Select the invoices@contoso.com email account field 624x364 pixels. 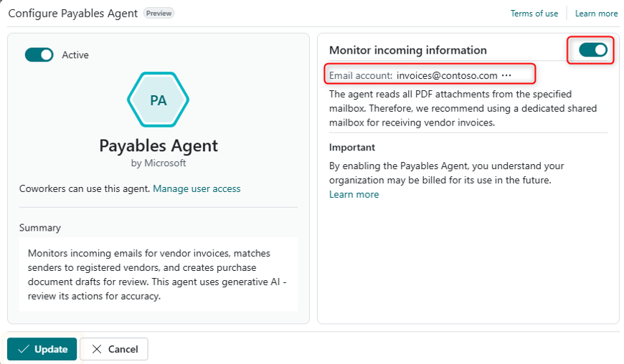pyautogui.click(x=446, y=75)
